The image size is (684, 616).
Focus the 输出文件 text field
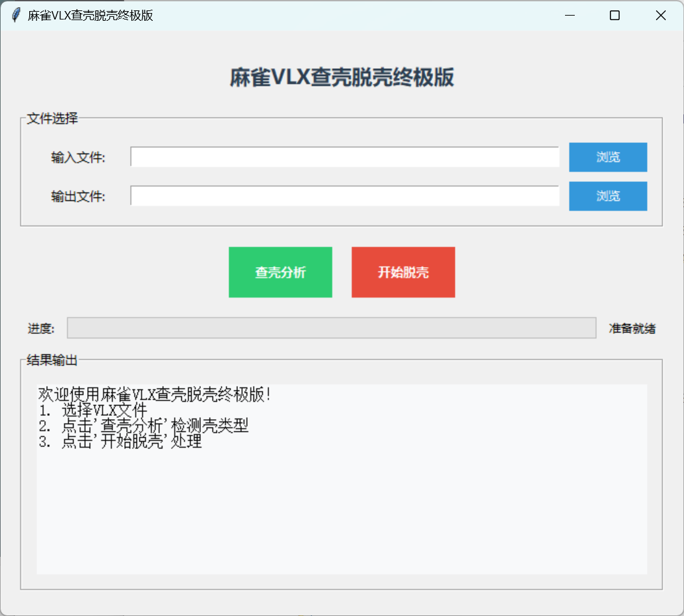(x=345, y=196)
